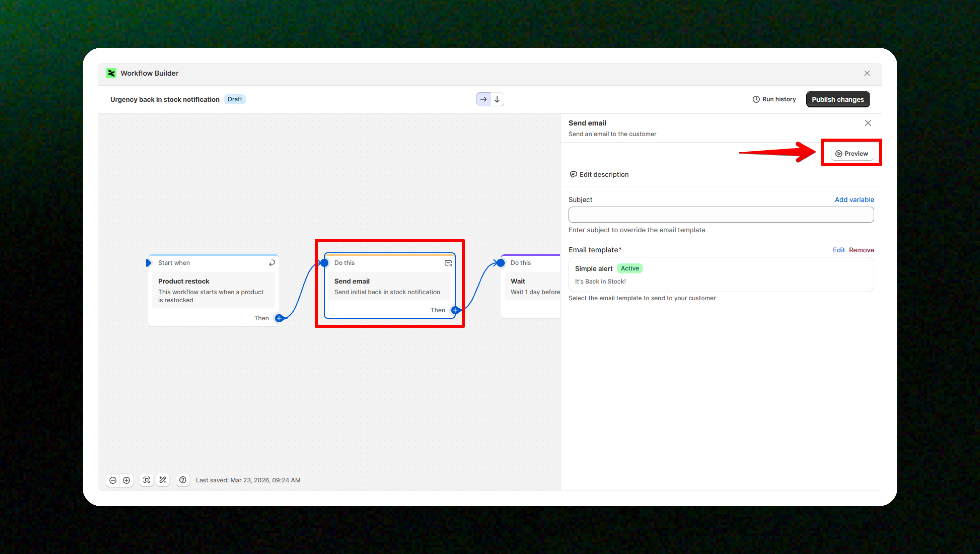The width and height of the screenshot is (980, 554).
Task: Switch to horizontal layout arrow
Action: tap(483, 99)
